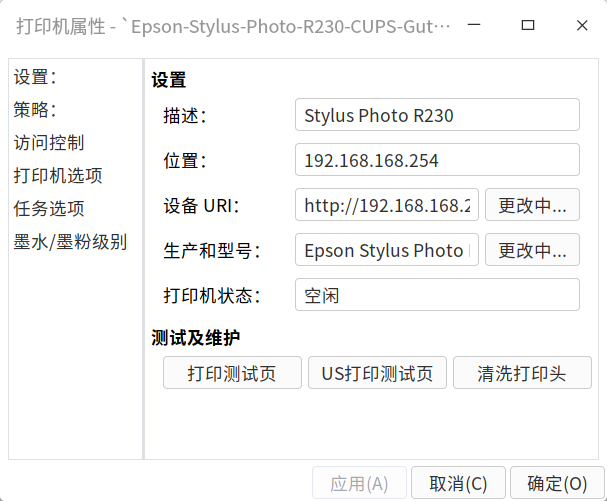607x501 pixels.
Task: Switch to 访问控制 page
Action: coord(49,143)
